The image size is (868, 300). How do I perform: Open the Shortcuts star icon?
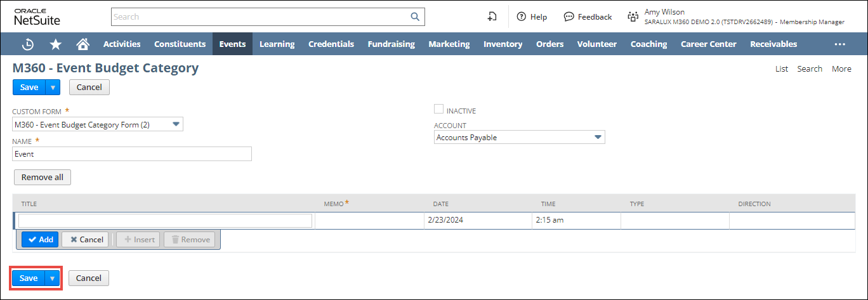coord(56,44)
